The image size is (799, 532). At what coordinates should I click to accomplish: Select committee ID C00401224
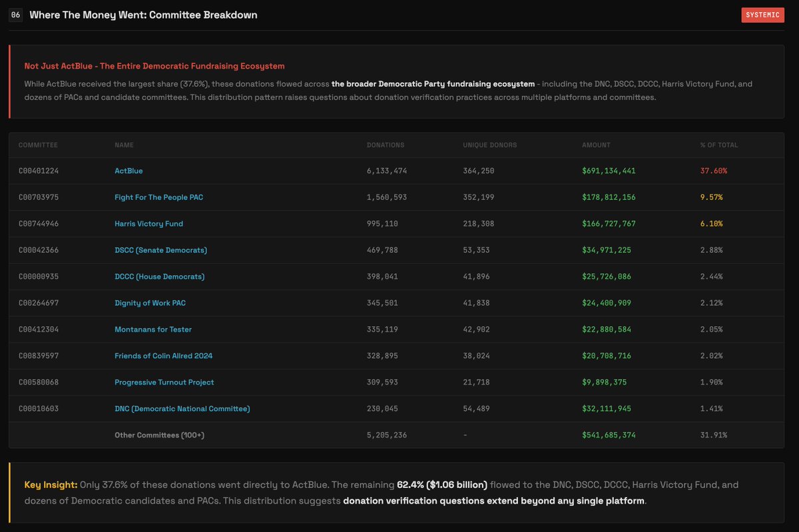(39, 171)
